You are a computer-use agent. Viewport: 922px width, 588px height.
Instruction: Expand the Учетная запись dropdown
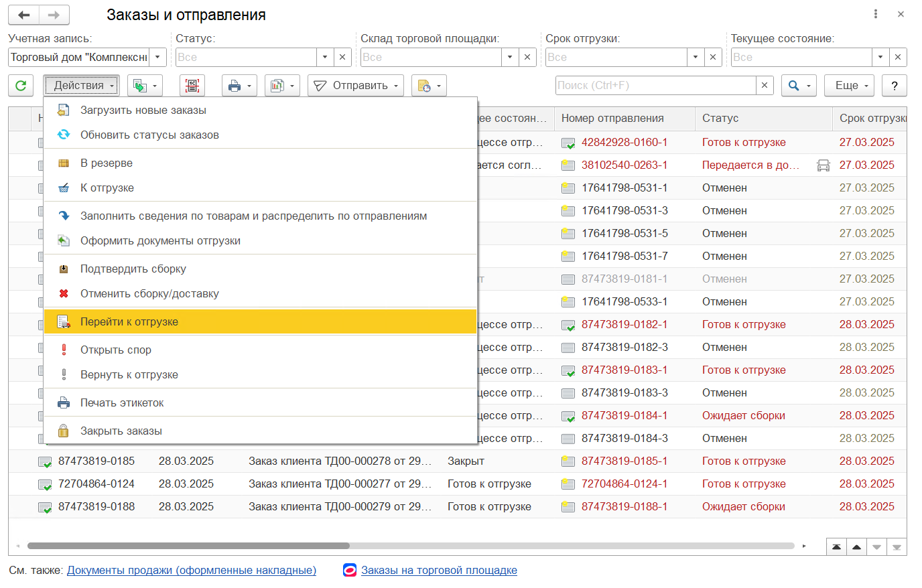pyautogui.click(x=157, y=58)
